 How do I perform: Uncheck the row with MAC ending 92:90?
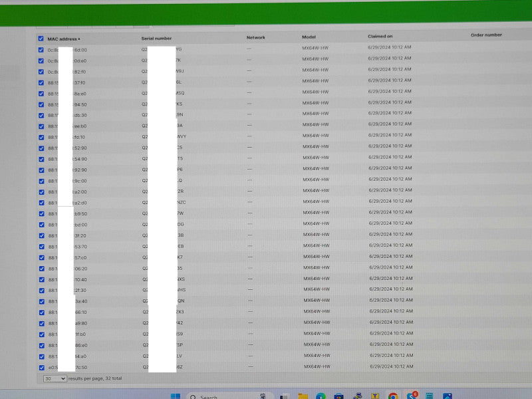click(41, 170)
